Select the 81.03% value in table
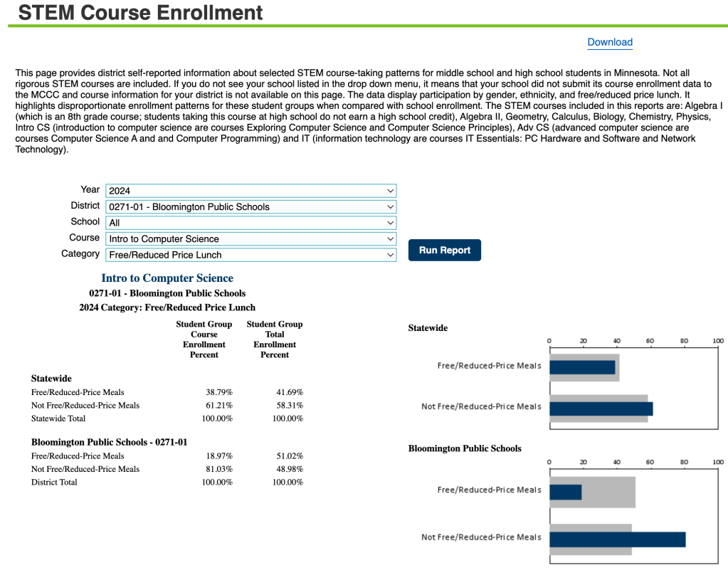Viewport: 728px width, 568px height. (x=218, y=469)
